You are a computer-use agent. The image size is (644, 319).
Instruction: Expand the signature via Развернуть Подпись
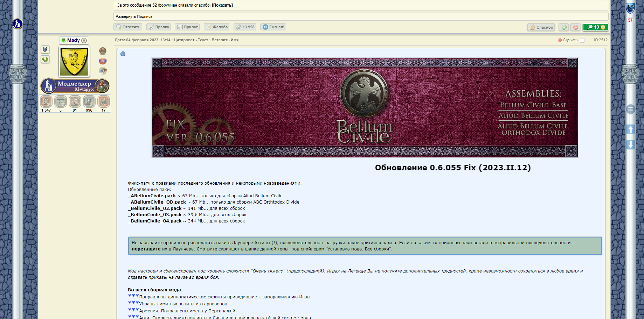(134, 16)
